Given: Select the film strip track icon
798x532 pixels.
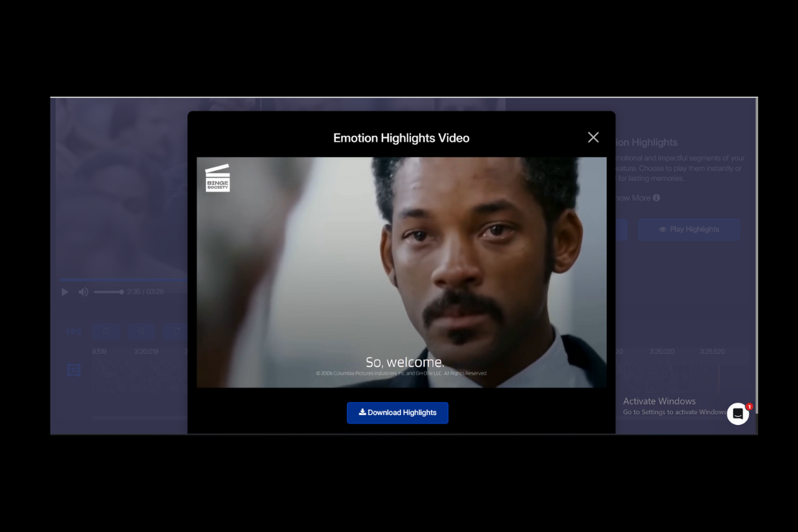Looking at the screenshot, I should [x=74, y=370].
